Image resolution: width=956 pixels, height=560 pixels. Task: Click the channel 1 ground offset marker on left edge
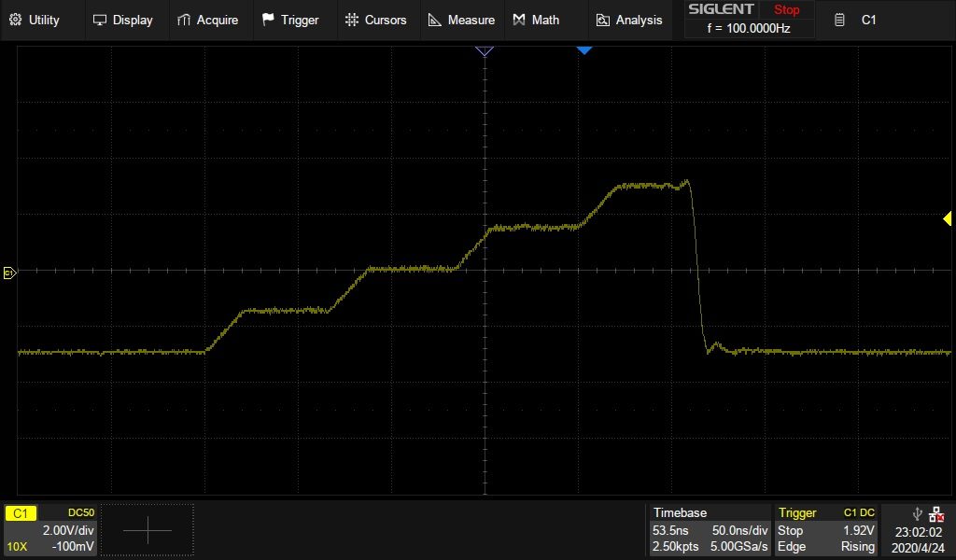pos(9,273)
